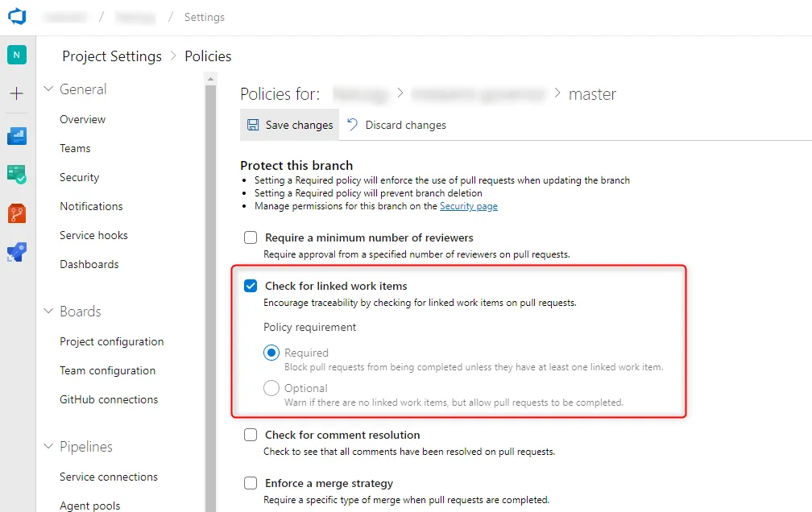
Task: Click the Azure DevOps logo
Action: [x=18, y=17]
